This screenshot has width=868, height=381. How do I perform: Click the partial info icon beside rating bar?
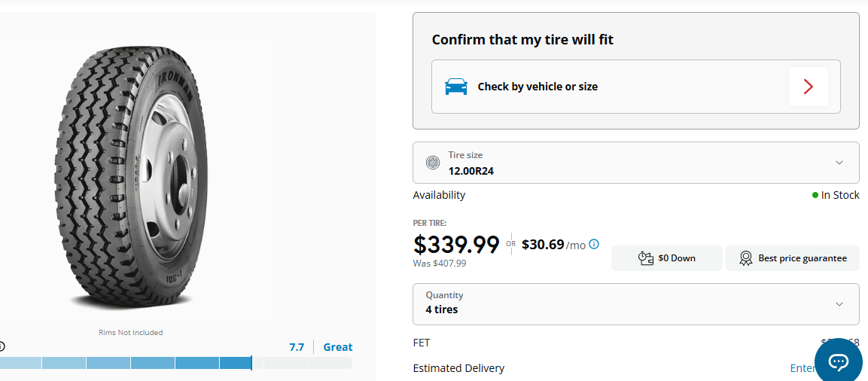pyautogui.click(x=2, y=347)
